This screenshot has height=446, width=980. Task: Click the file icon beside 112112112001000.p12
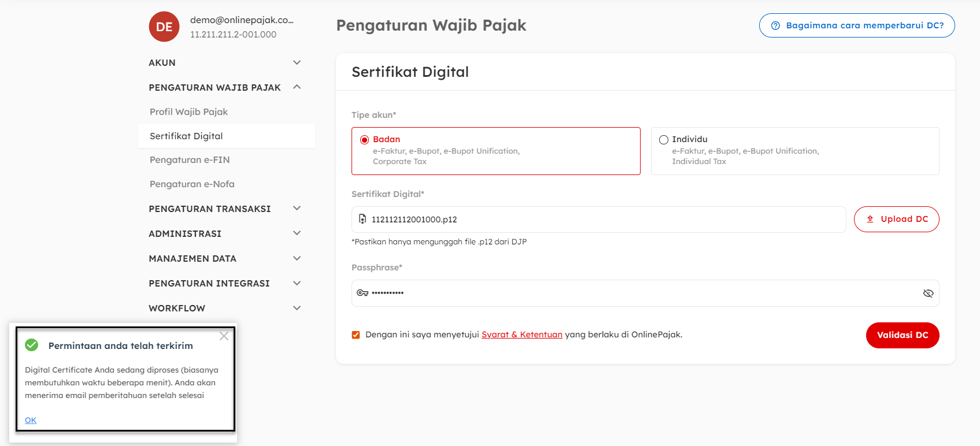363,219
